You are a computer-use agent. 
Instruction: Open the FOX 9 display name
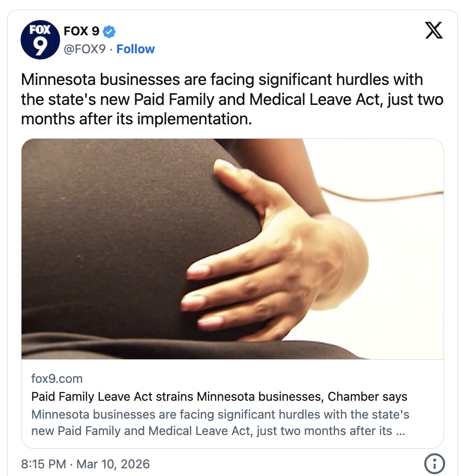coord(81,31)
